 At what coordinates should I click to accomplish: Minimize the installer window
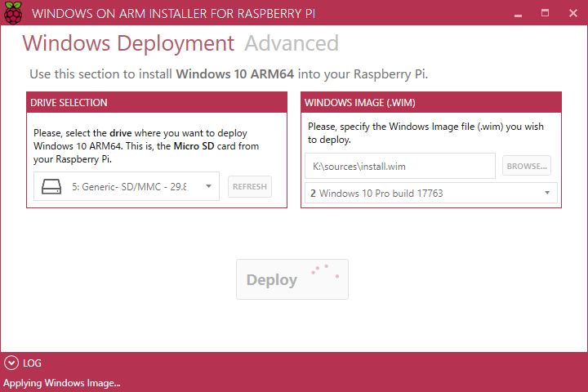click(x=518, y=14)
